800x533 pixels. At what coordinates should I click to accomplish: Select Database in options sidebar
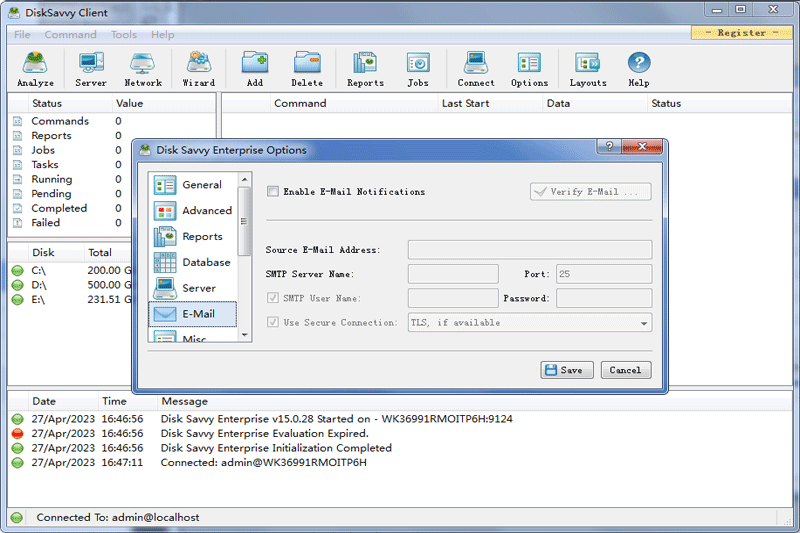(x=192, y=262)
